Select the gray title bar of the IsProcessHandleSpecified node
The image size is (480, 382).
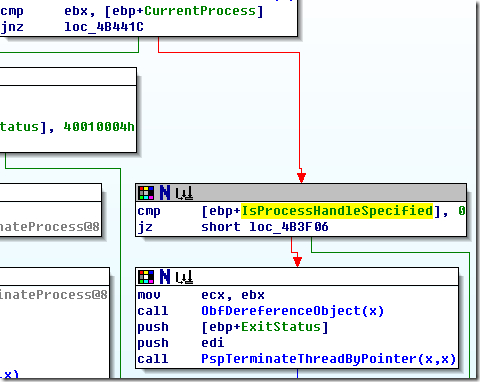301,193
